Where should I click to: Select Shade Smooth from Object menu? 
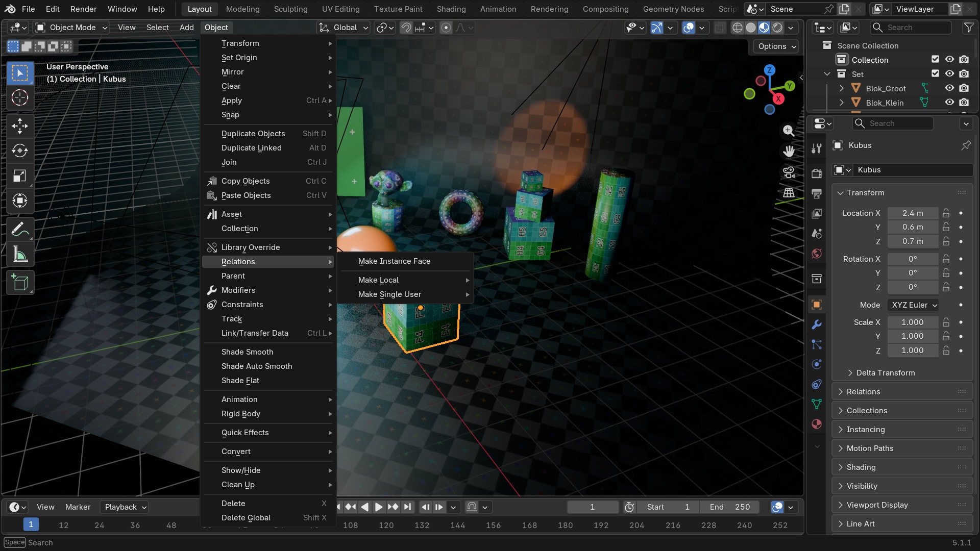268,352
